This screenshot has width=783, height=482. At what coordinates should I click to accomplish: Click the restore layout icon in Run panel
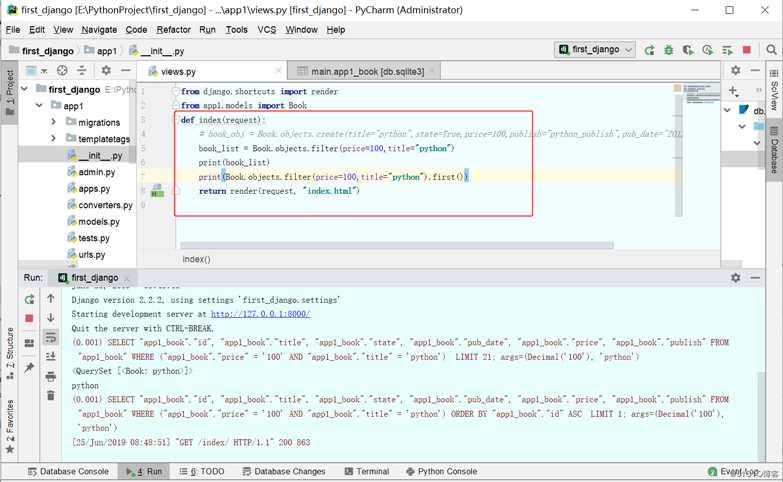[29, 343]
